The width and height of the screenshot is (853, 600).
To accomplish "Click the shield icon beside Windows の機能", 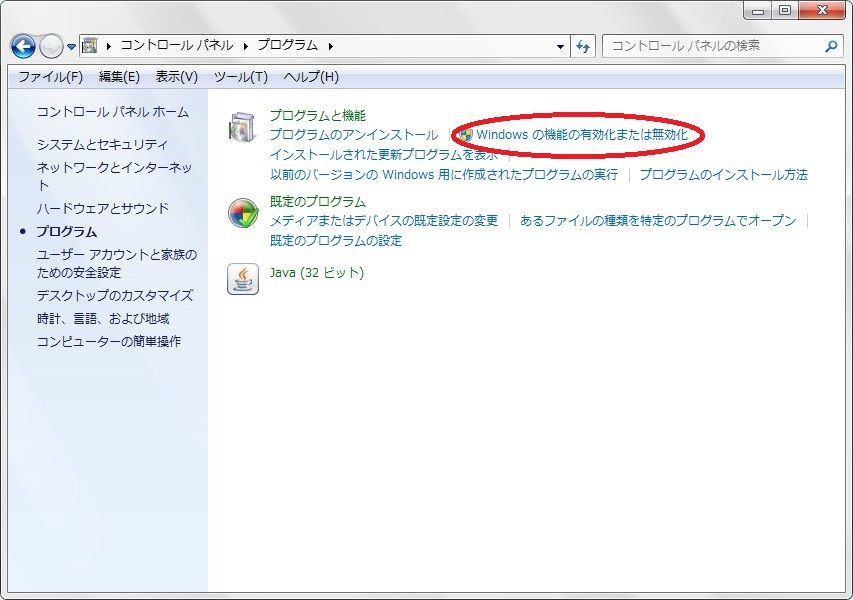I will click(x=466, y=134).
